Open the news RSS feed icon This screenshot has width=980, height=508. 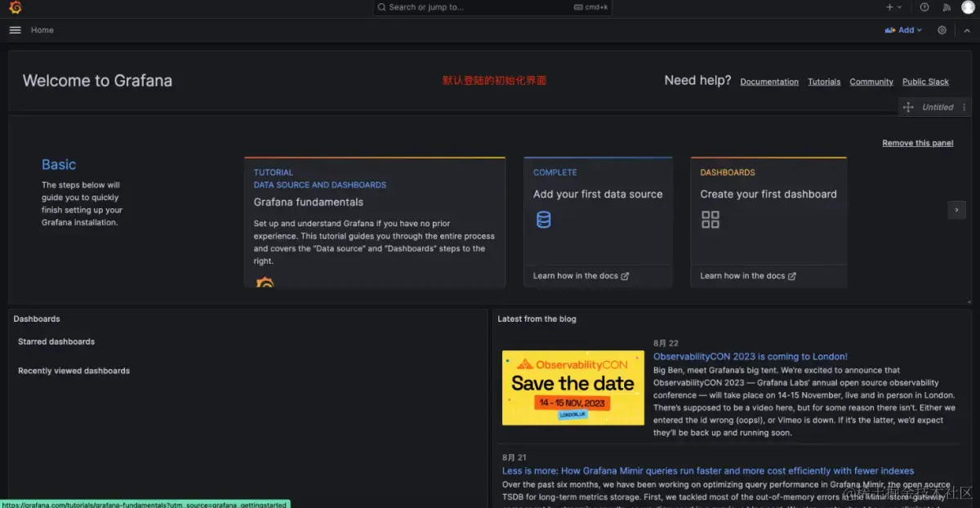947,7
